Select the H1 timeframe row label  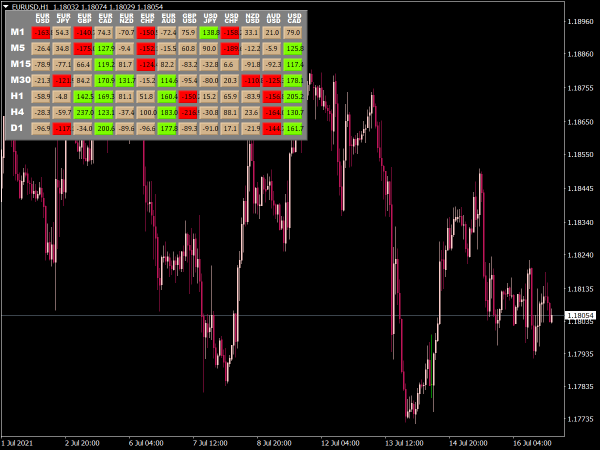17,96
